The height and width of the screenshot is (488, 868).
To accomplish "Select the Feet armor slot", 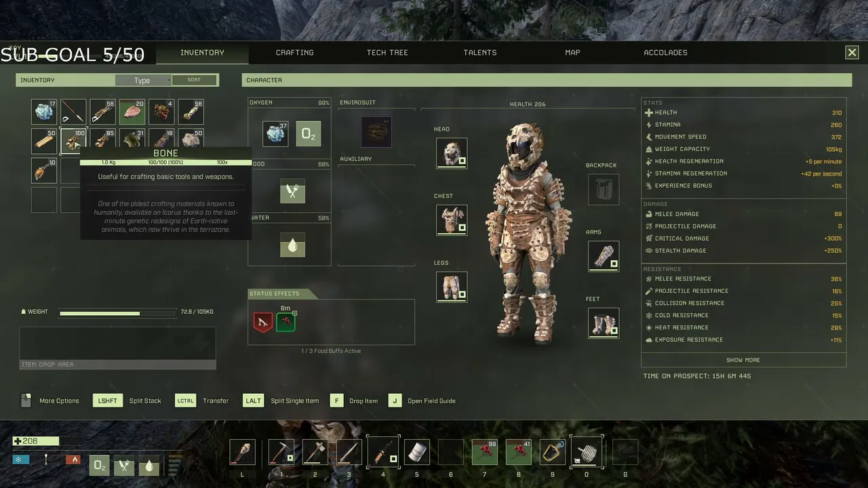I will click(604, 323).
